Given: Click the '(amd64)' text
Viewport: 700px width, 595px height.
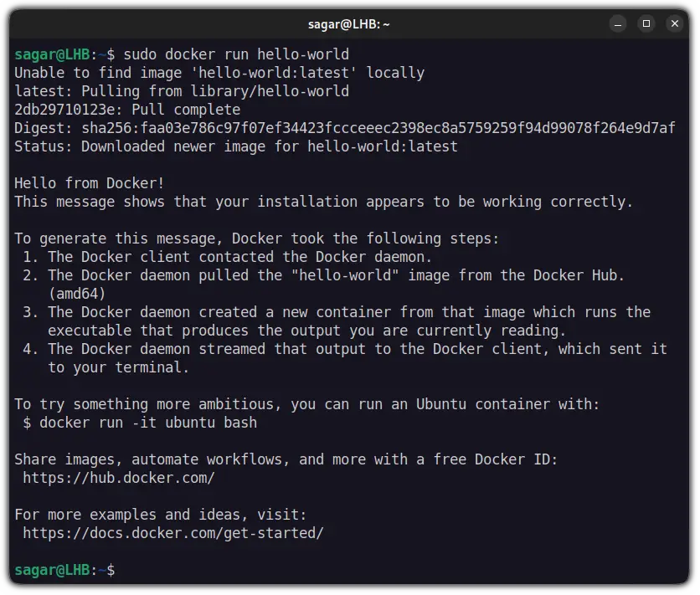Looking at the screenshot, I should tap(77, 294).
